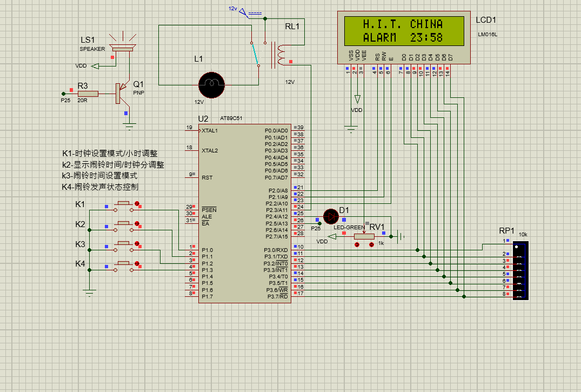Click the 'P0.0/AD0' pin label
Viewport: 581px width, 392px height.
[276, 130]
